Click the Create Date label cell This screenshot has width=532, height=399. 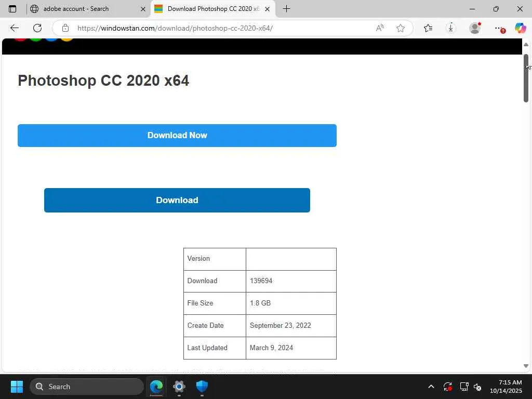point(215,326)
